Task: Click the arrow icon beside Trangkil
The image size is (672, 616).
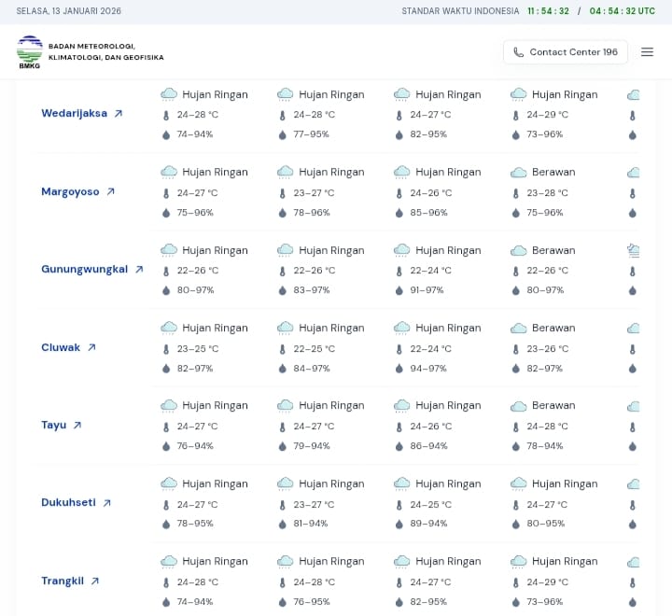Action: tap(94, 581)
